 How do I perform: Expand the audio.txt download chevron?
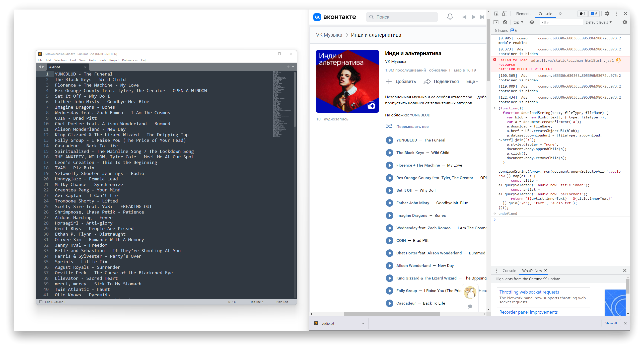click(x=363, y=323)
